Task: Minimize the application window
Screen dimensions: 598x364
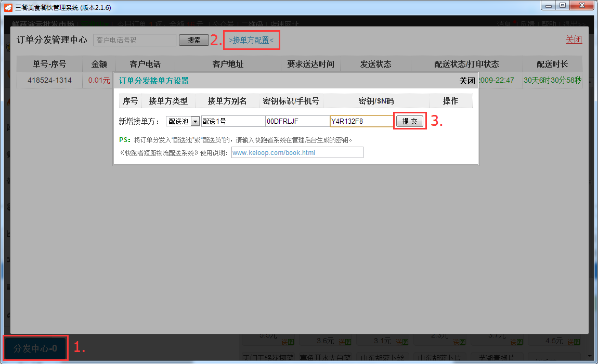Action: [549, 6]
